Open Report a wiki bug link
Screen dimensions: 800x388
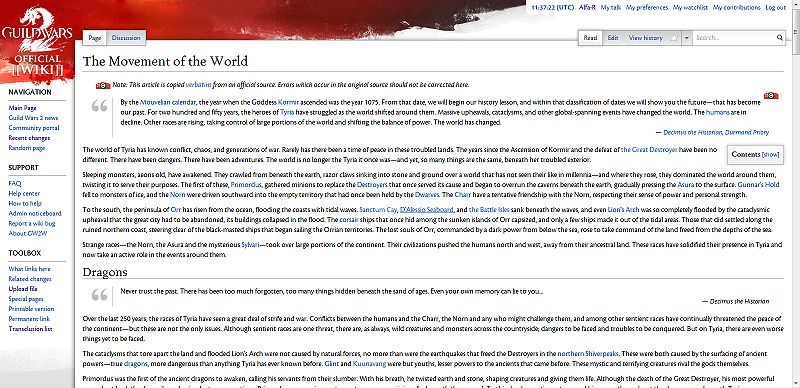click(x=32, y=223)
